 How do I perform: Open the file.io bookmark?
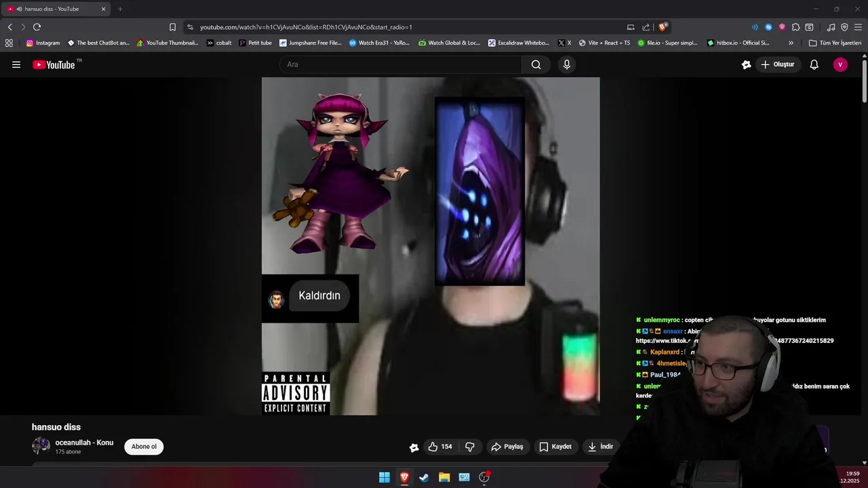click(667, 43)
